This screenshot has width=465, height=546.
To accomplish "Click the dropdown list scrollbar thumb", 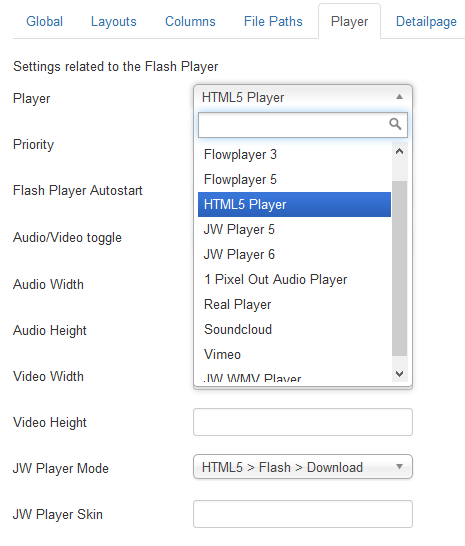I will pyautogui.click(x=400, y=268).
